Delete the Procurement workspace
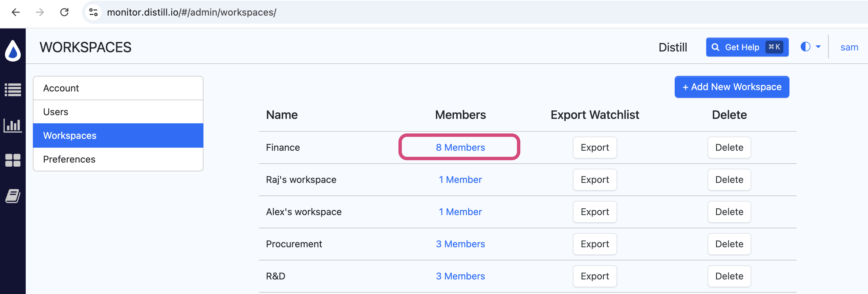868x294 pixels. point(729,244)
